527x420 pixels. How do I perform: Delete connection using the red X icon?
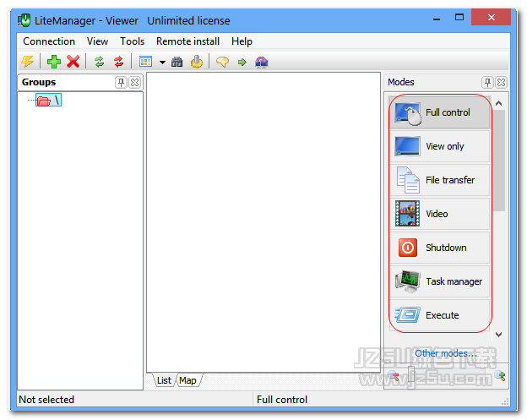click(73, 62)
